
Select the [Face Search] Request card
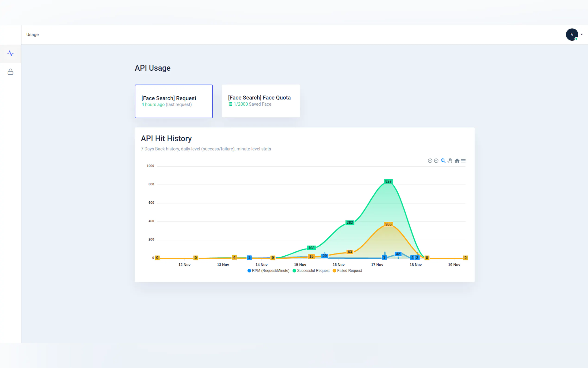(x=174, y=101)
